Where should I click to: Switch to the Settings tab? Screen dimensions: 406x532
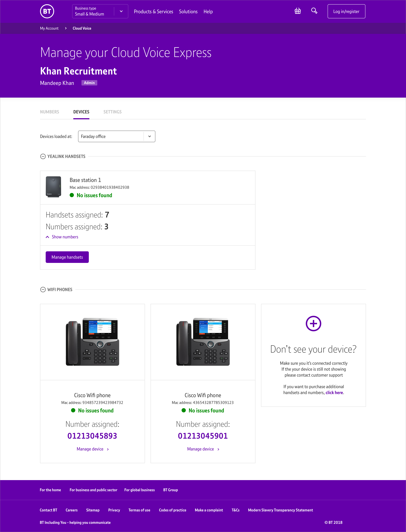(x=112, y=112)
